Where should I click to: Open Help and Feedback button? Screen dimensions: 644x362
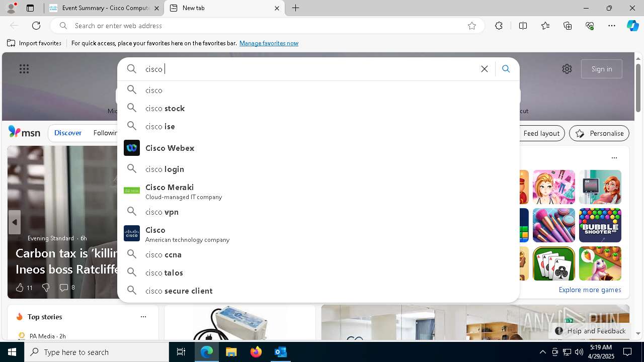[x=590, y=331]
